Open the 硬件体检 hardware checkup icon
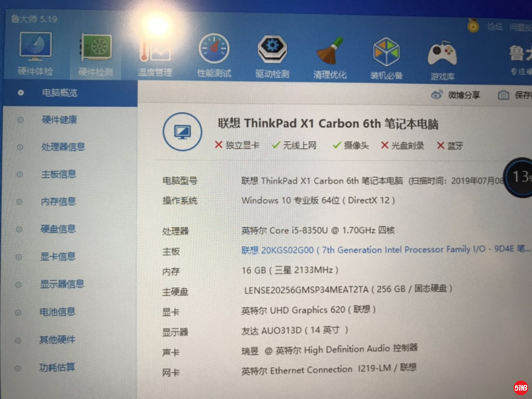Screen dimensions: 532x399 (35, 54)
